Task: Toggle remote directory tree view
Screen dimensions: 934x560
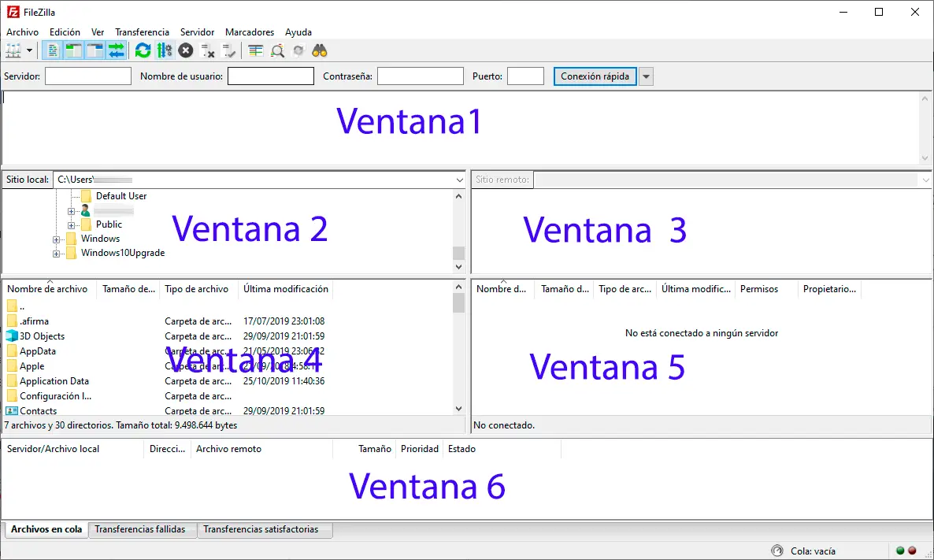Action: pos(95,51)
